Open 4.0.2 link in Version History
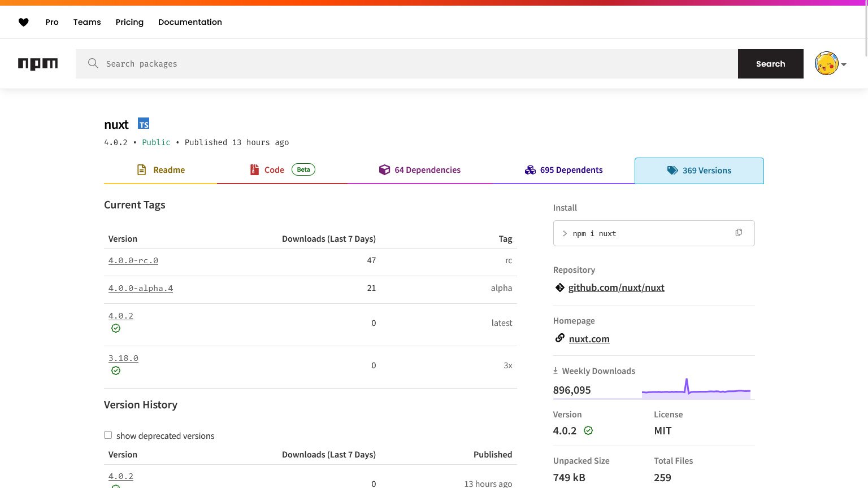The image size is (868, 488). tap(121, 476)
